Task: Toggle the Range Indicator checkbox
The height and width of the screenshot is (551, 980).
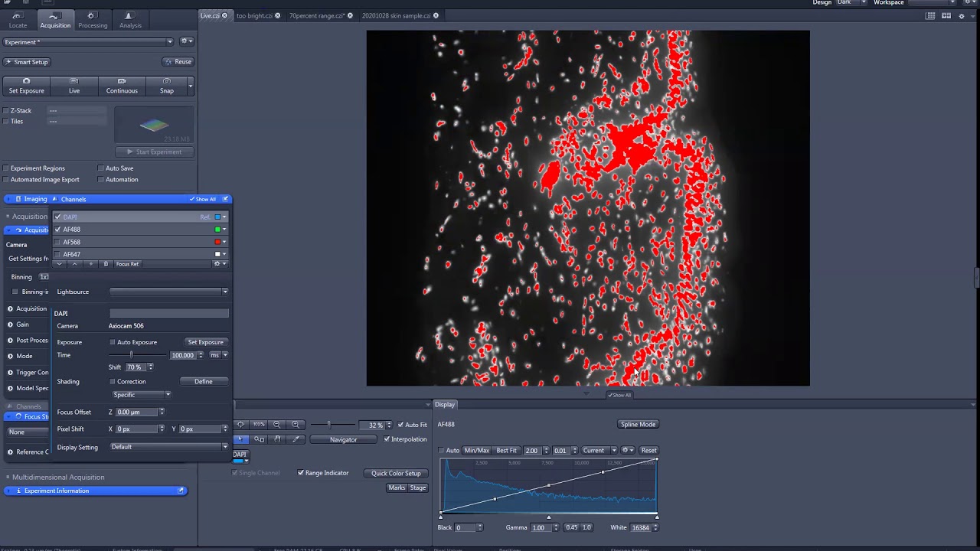Action: coord(301,473)
